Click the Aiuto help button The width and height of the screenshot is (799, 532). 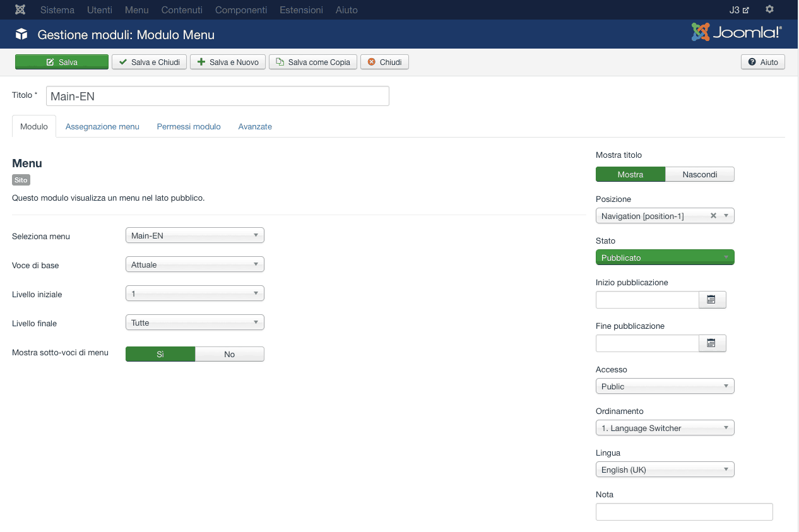pos(763,62)
